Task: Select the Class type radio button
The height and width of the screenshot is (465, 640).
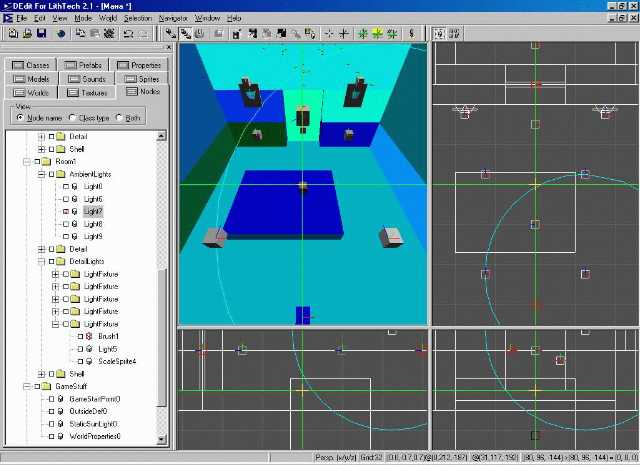Action: [x=72, y=118]
